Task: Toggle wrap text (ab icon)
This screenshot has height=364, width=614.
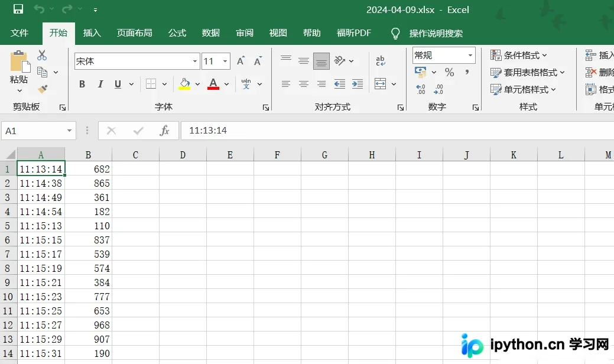Action: (x=380, y=61)
